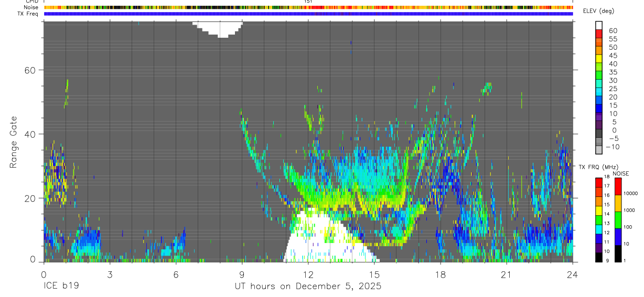The height and width of the screenshot is (297, 644).
Task: Click the black bottom cell of the TX FRQ color bar
Action: click(x=599, y=257)
